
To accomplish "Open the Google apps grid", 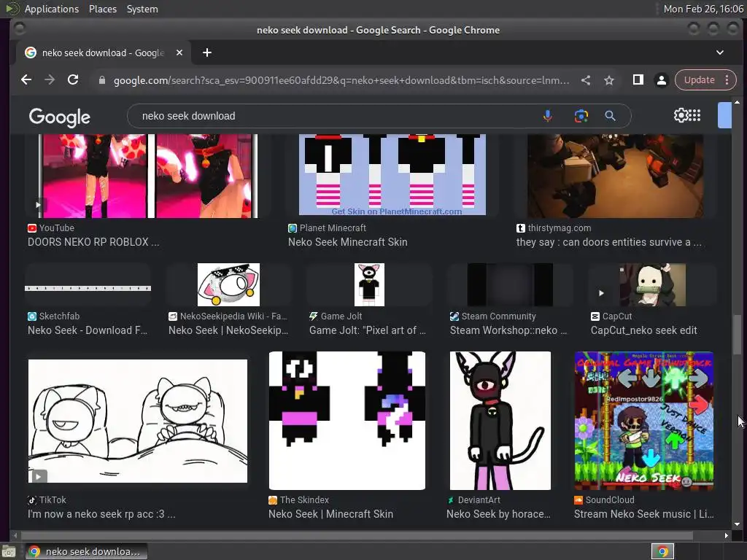I will click(695, 115).
